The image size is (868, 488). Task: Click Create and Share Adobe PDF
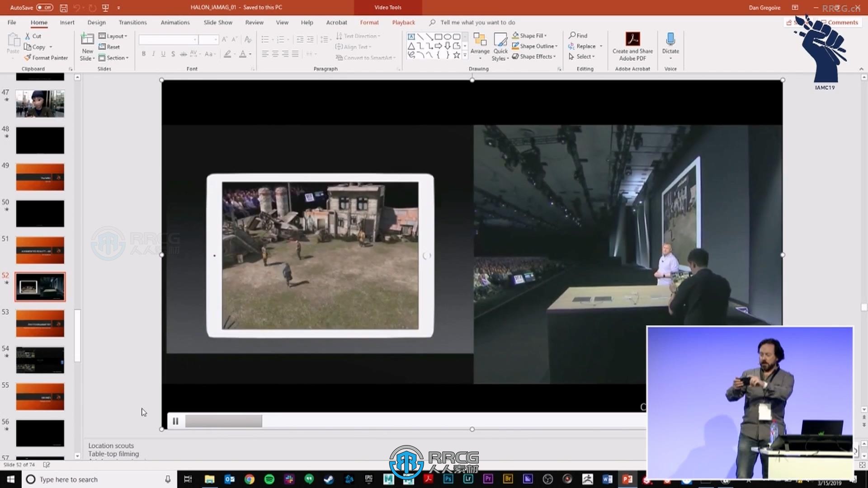(632, 47)
